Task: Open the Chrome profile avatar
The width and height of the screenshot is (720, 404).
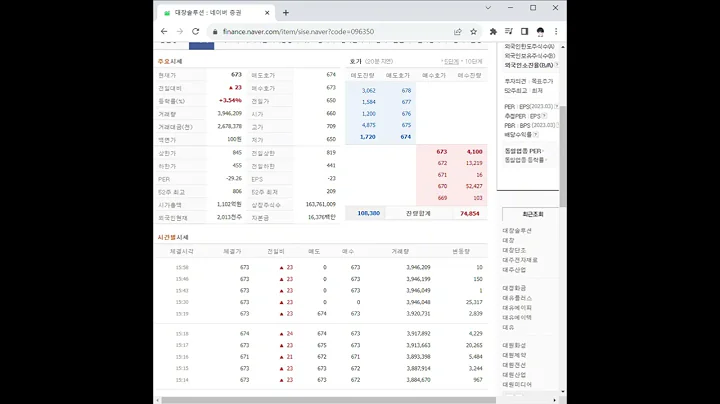Action: click(x=540, y=31)
